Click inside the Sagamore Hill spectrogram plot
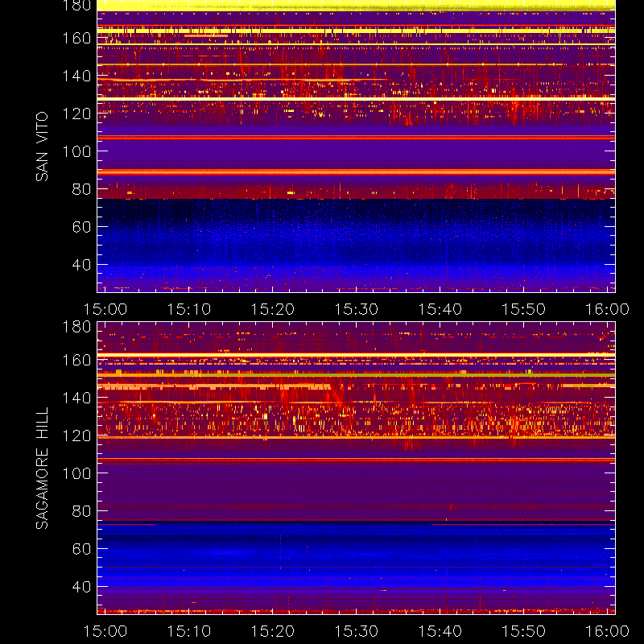The height and width of the screenshot is (644, 644). click(x=356, y=468)
